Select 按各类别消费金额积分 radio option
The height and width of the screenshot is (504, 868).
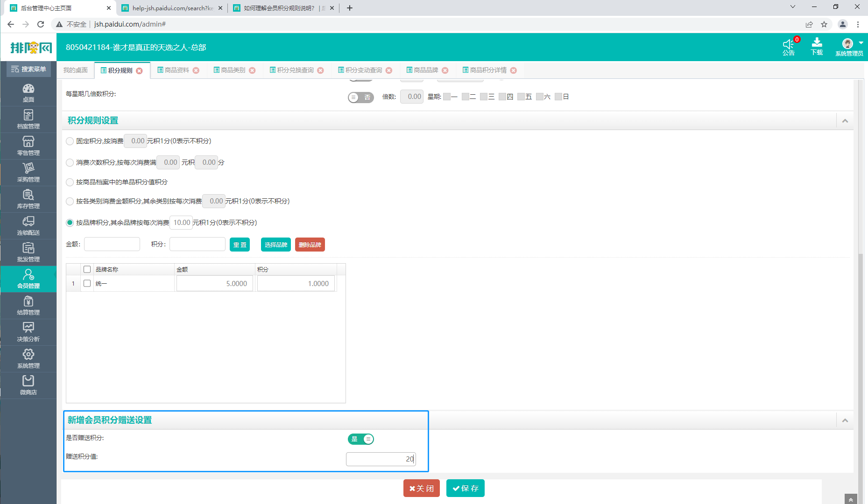(70, 201)
